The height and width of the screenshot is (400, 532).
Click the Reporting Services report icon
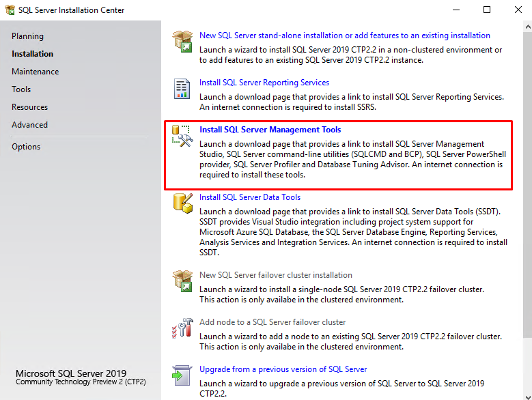click(182, 89)
